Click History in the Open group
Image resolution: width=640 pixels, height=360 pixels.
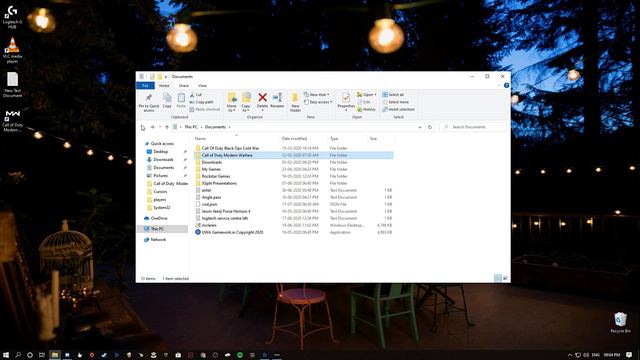point(366,109)
